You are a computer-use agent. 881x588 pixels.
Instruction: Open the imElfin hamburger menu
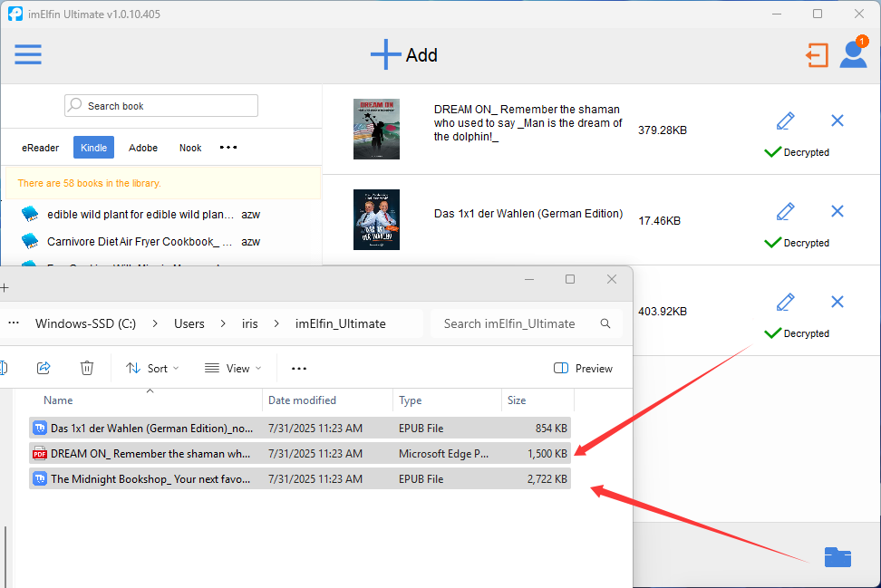(x=28, y=54)
